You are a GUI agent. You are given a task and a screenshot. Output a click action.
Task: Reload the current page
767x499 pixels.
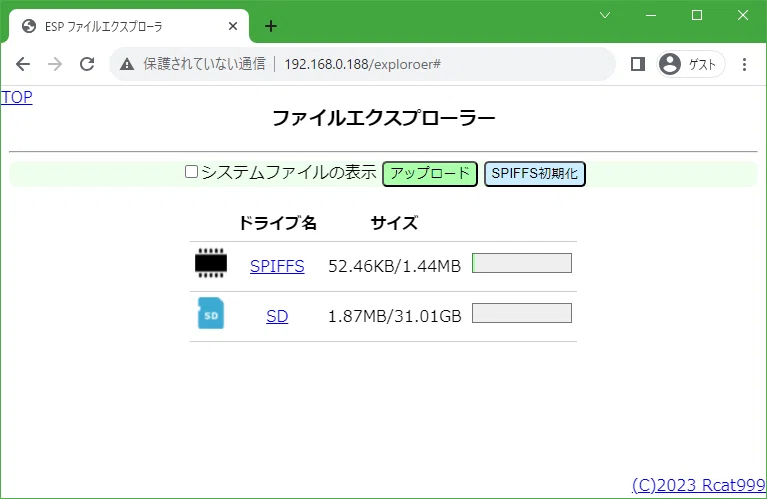point(87,64)
